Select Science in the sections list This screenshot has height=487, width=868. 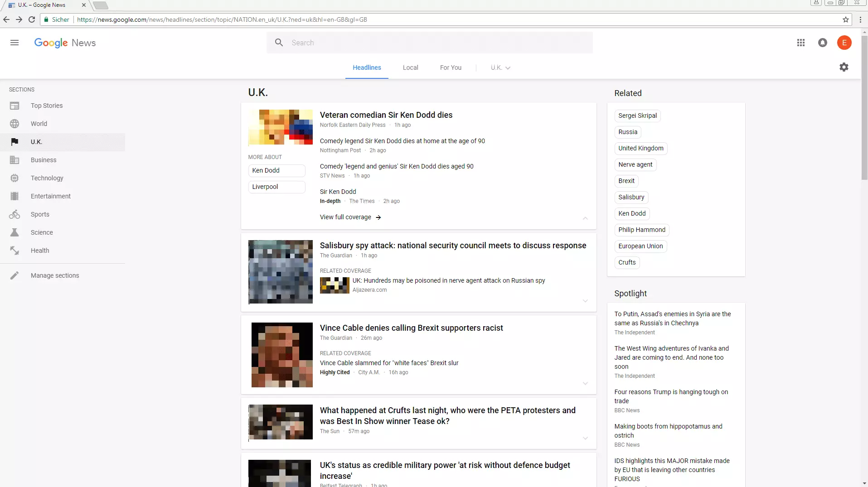63,232
